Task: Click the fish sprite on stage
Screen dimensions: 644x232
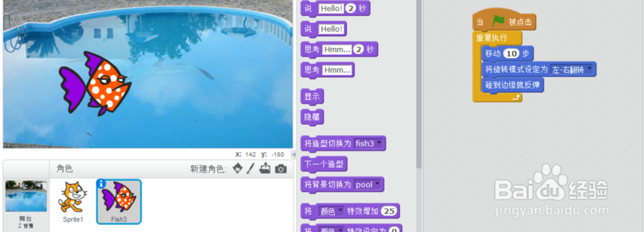Action: click(x=95, y=83)
